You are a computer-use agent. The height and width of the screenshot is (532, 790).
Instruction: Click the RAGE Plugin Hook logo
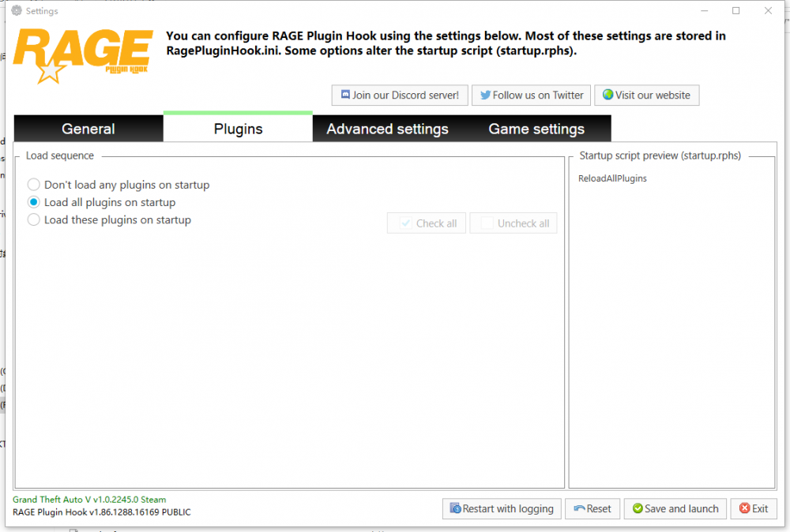pyautogui.click(x=83, y=55)
